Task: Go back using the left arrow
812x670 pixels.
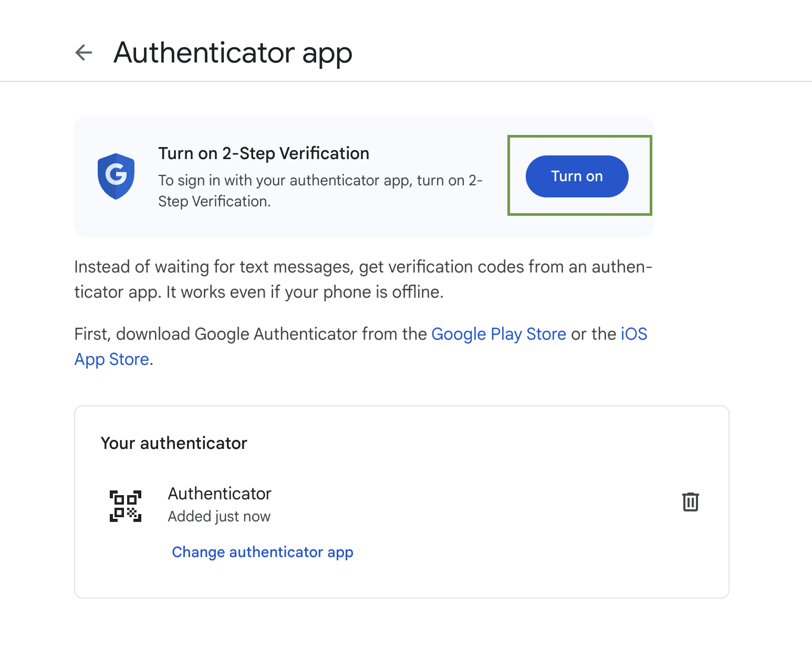Action: click(84, 53)
